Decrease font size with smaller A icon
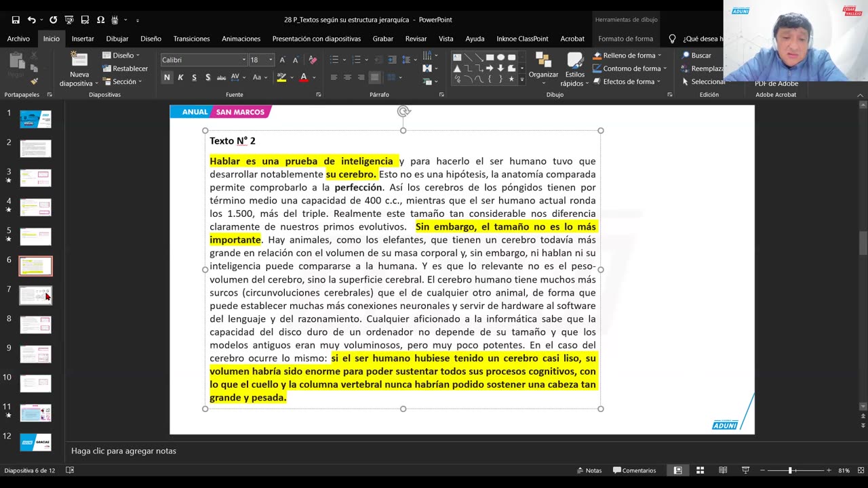Screen dimensions: 868x488 click(x=295, y=60)
